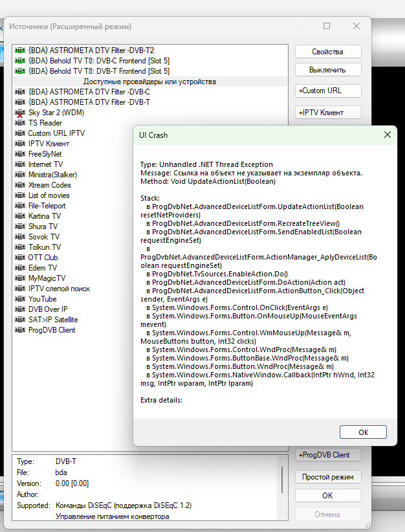This screenshot has height=532, width=405.
Task: Click the details panel vertical scrollbar
Action: point(281,480)
